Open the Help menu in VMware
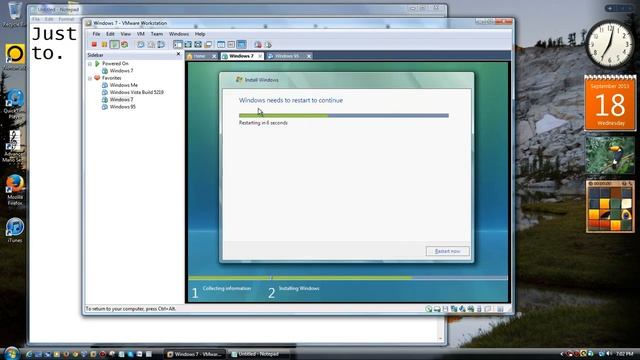The width and height of the screenshot is (640, 360). (200, 34)
